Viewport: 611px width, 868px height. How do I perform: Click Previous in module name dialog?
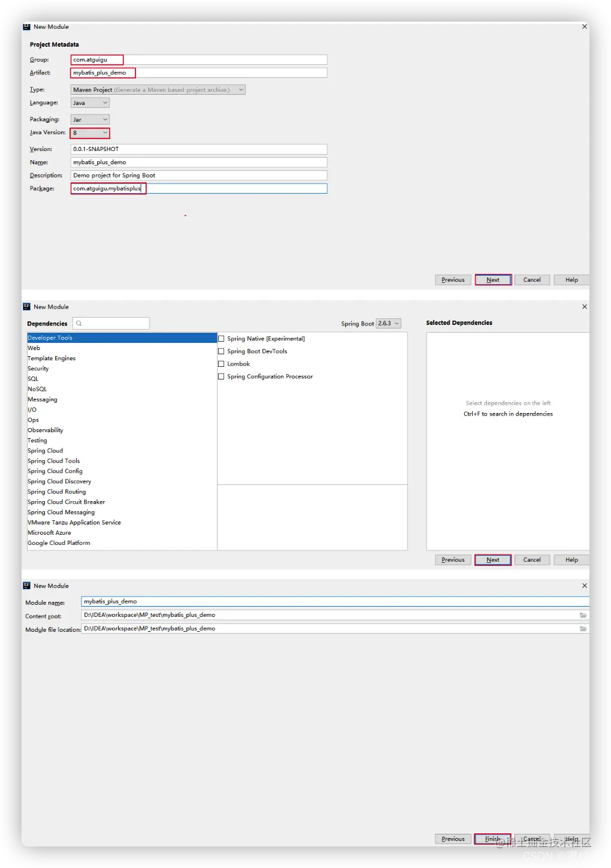[453, 839]
